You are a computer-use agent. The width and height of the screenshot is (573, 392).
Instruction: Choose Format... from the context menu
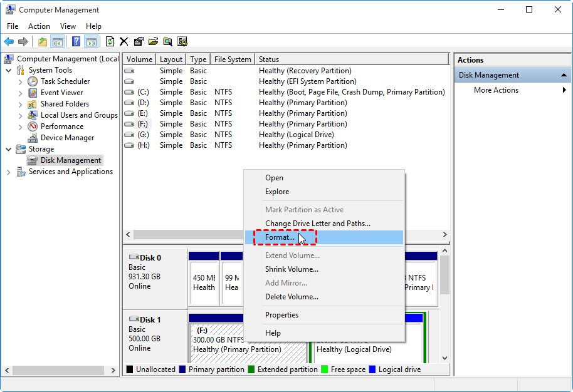pyautogui.click(x=323, y=237)
